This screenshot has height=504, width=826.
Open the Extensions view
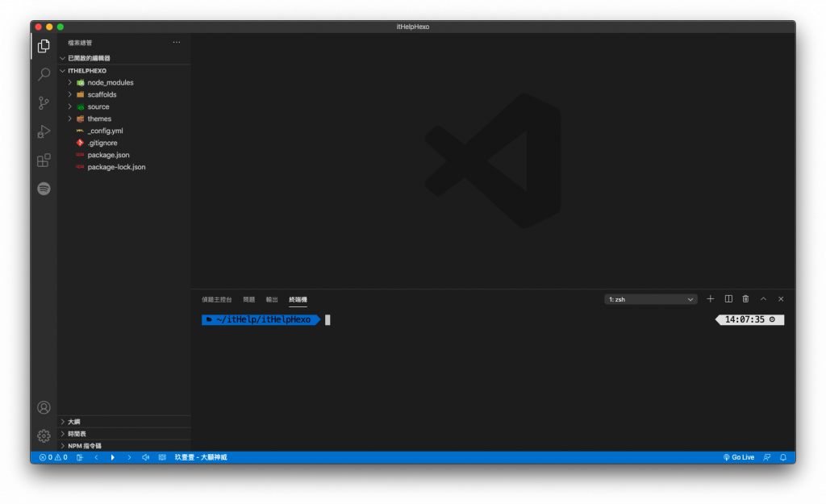click(44, 160)
